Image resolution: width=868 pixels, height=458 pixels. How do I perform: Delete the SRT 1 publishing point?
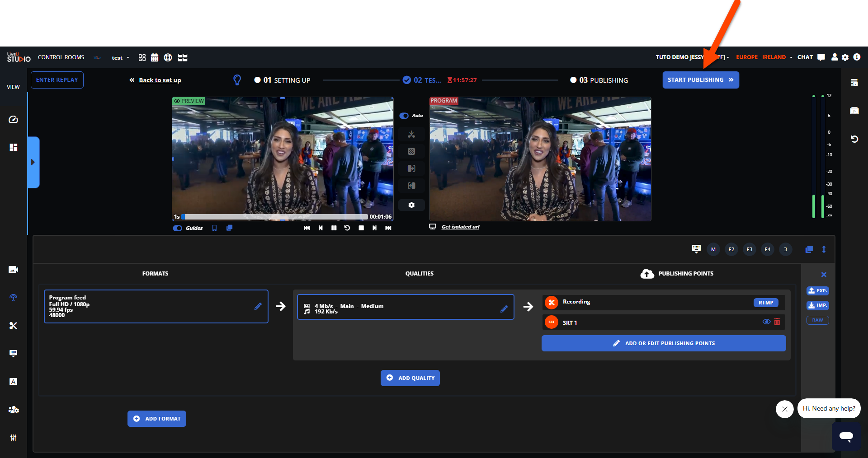[x=777, y=322]
